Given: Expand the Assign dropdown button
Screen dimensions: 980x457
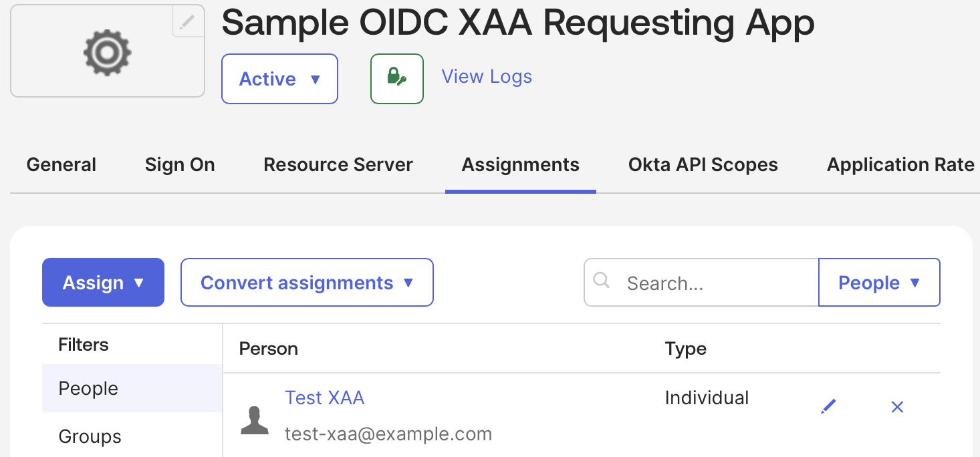Looking at the screenshot, I should tap(103, 283).
